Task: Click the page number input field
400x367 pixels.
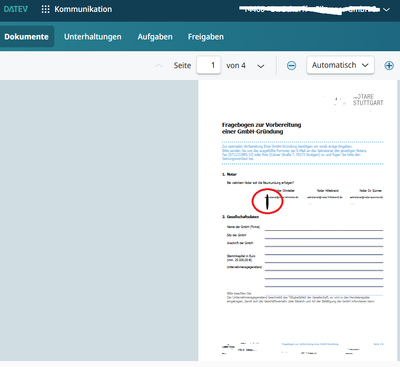Action: [209, 65]
